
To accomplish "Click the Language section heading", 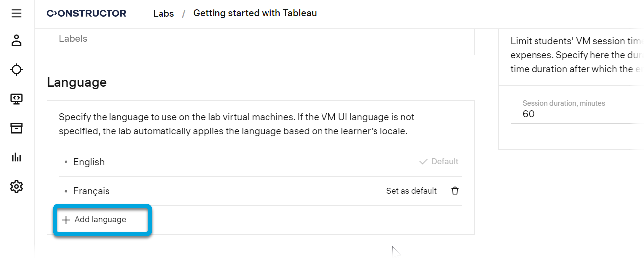I will click(x=76, y=82).
